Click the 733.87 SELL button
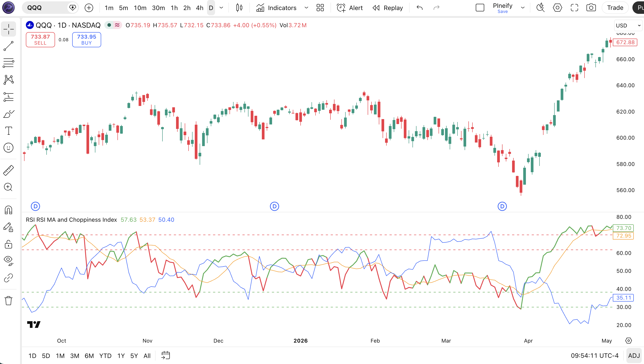This screenshot has height=364, width=644. 40,39
